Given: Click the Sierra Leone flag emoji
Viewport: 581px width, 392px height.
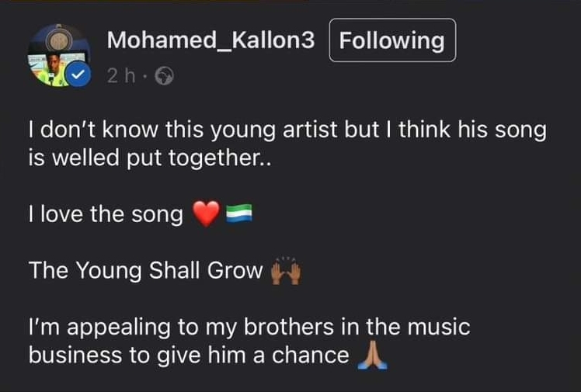Looking at the screenshot, I should (235, 214).
